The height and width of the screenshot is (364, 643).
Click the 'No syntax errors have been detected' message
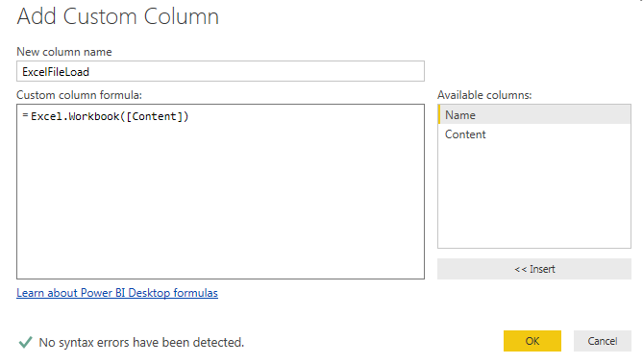coord(141,342)
